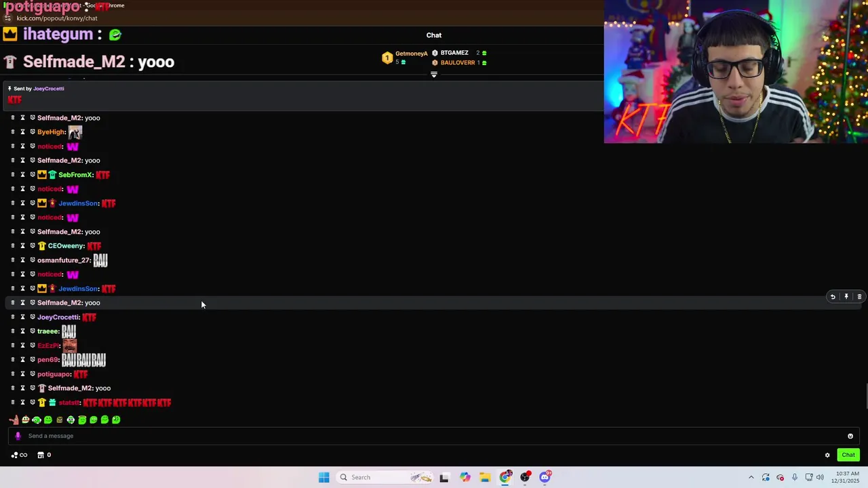Screen dimensions: 868x488
Task: Expand the gifter leaderboard arrow
Action: (434, 75)
